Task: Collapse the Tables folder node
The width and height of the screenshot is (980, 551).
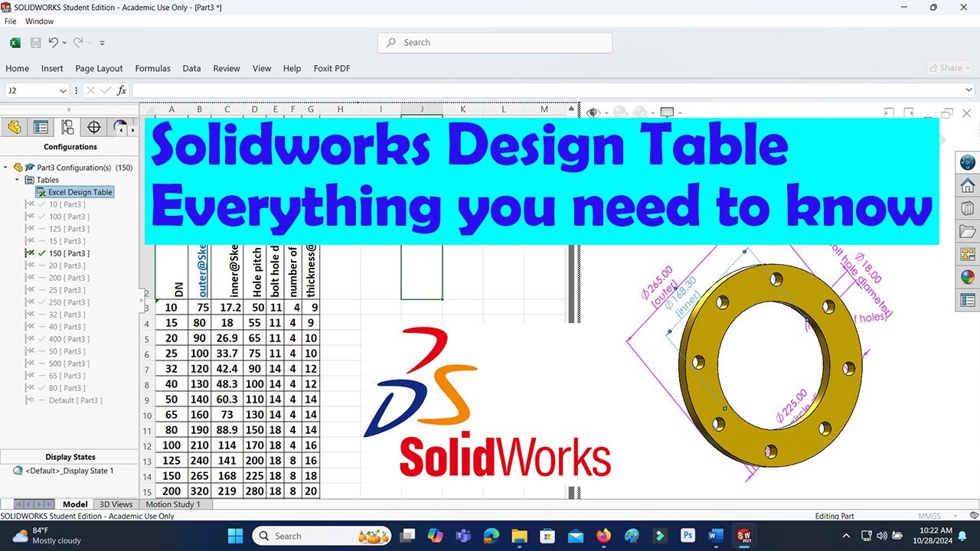Action: tap(18, 180)
